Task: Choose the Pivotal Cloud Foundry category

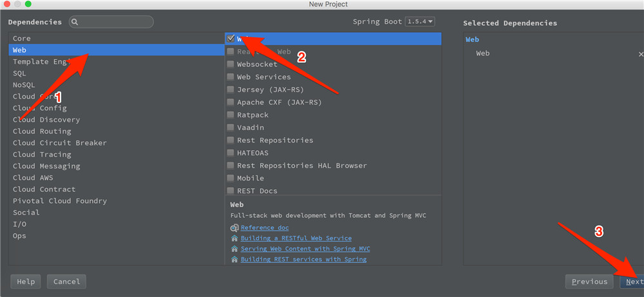Action: [60, 201]
